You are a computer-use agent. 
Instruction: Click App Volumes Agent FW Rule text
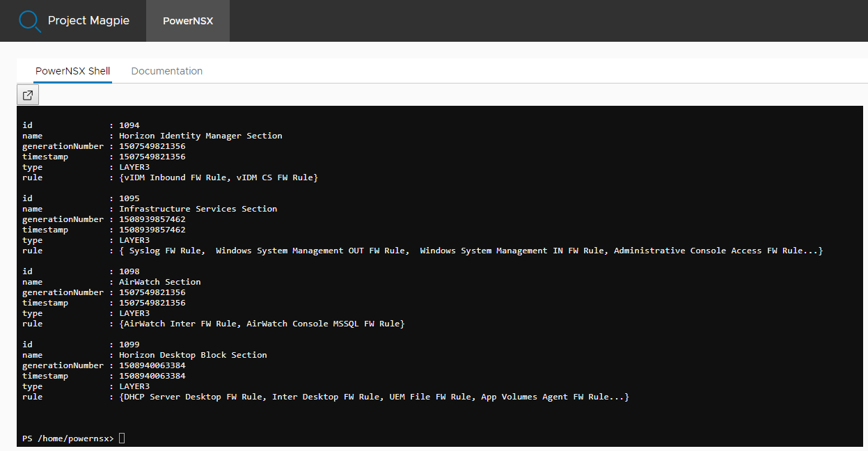pyautogui.click(x=545, y=397)
